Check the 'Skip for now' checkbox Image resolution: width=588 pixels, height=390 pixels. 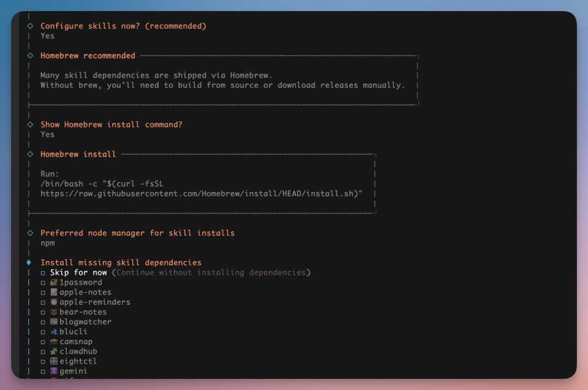click(43, 273)
